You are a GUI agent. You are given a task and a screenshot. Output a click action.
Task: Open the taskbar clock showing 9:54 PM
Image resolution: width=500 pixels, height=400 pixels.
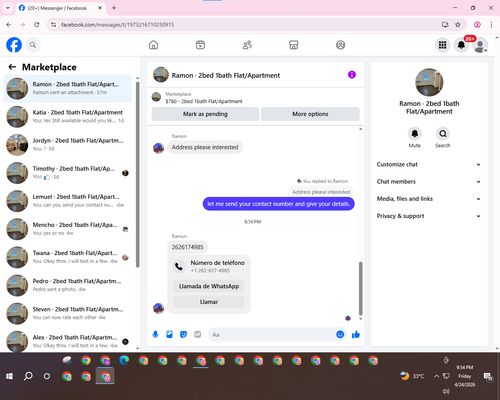click(465, 376)
